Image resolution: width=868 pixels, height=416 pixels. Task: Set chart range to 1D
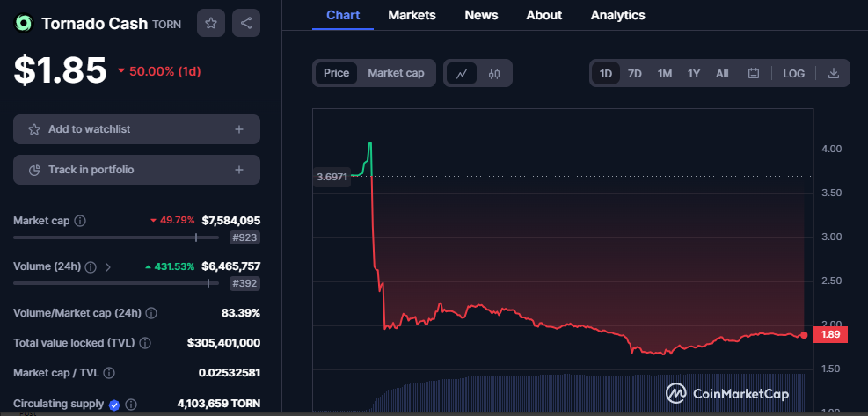pos(606,73)
